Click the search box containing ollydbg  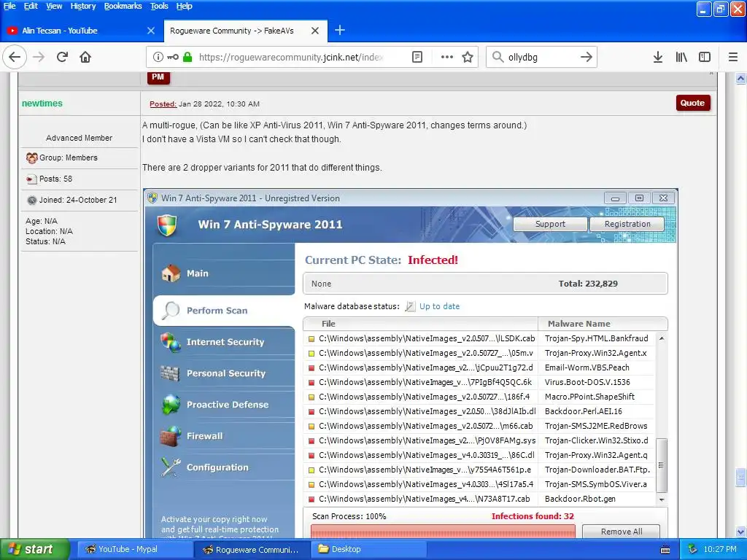(x=541, y=57)
